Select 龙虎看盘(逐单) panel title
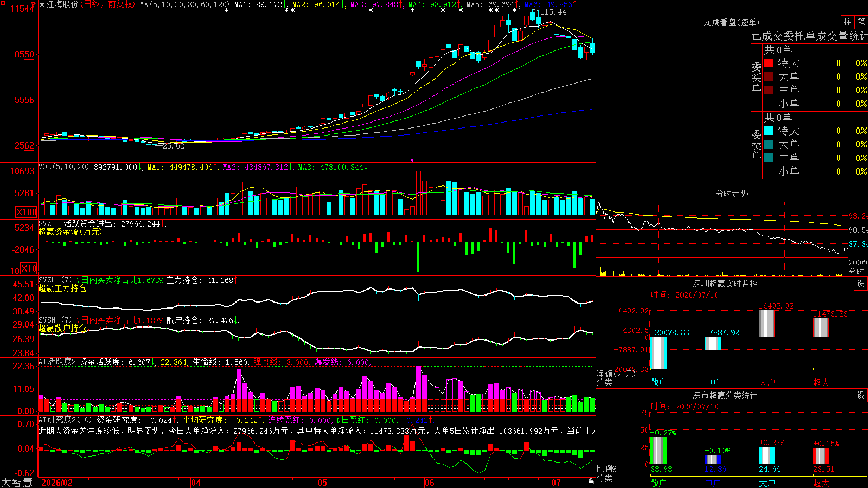This screenshot has height=488, width=868. coord(731,22)
